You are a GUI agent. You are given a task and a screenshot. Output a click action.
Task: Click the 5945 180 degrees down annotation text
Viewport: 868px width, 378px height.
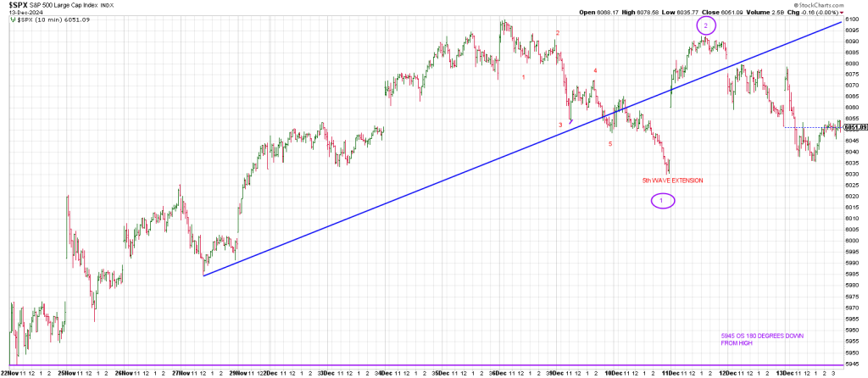click(762, 339)
